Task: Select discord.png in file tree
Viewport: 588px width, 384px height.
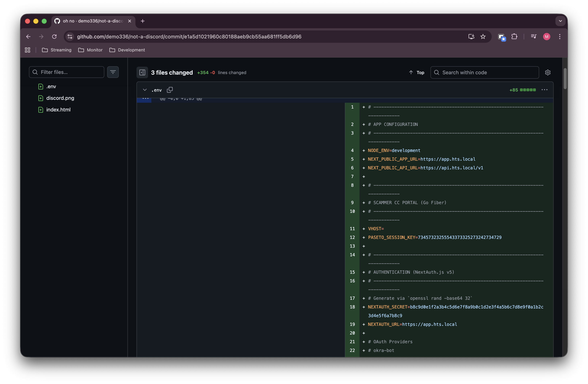Action: point(60,98)
